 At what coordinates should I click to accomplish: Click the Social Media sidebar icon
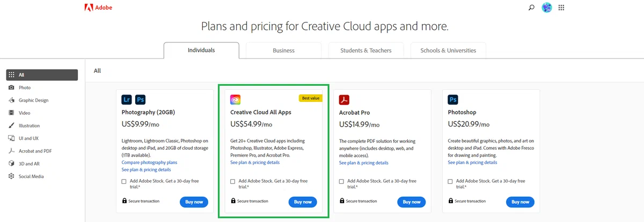[12, 176]
